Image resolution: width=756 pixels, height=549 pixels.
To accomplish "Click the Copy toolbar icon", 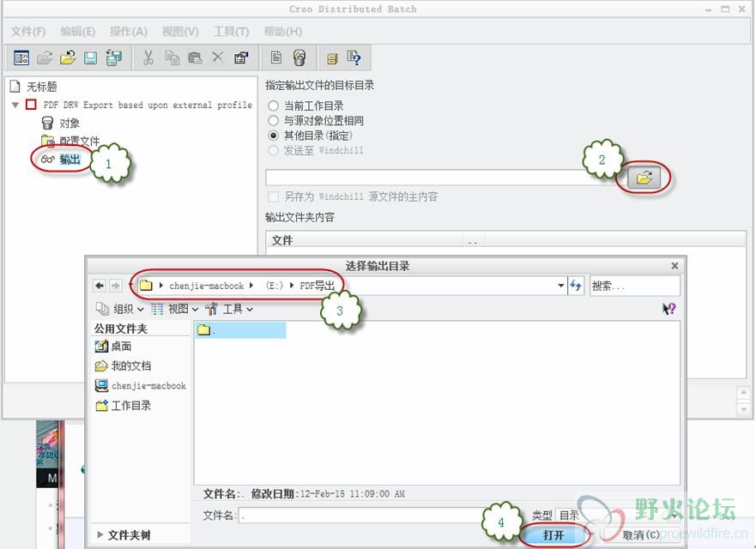I will (x=172, y=57).
